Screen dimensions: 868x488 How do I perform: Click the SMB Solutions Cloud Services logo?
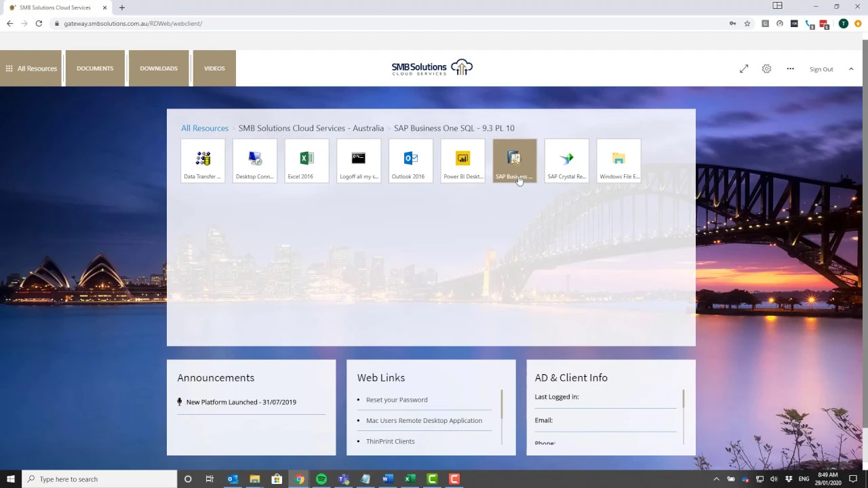[432, 68]
